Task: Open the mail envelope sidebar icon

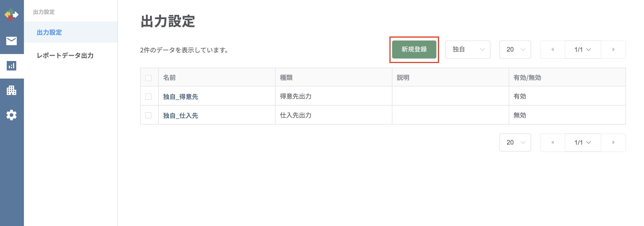Action: (x=11, y=41)
